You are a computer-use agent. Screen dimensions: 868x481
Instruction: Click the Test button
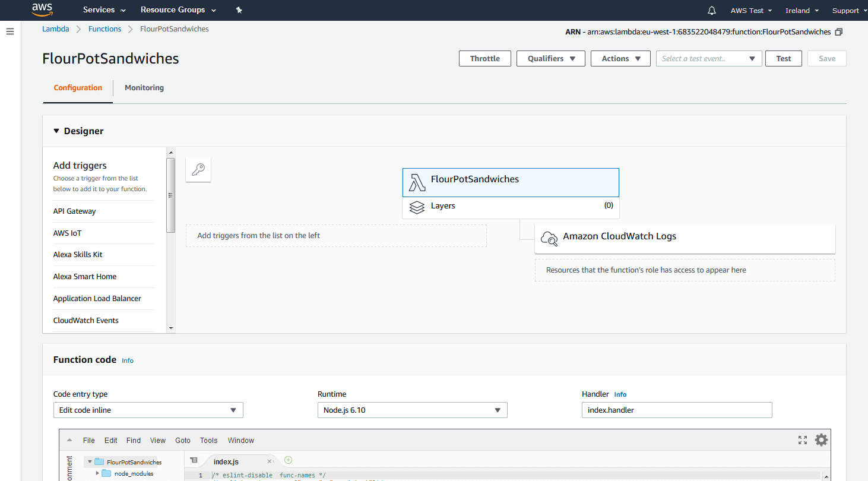pyautogui.click(x=784, y=59)
